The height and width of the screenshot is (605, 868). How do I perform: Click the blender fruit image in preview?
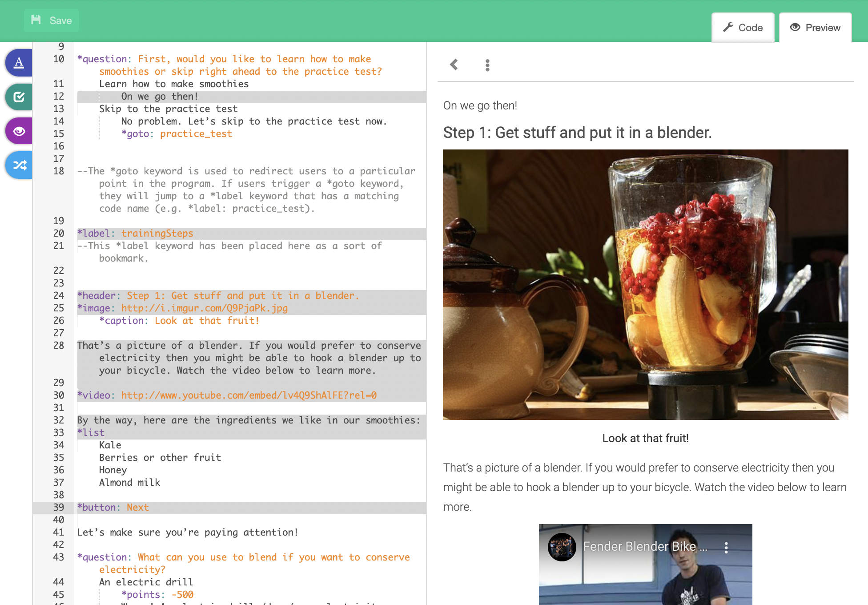point(646,285)
